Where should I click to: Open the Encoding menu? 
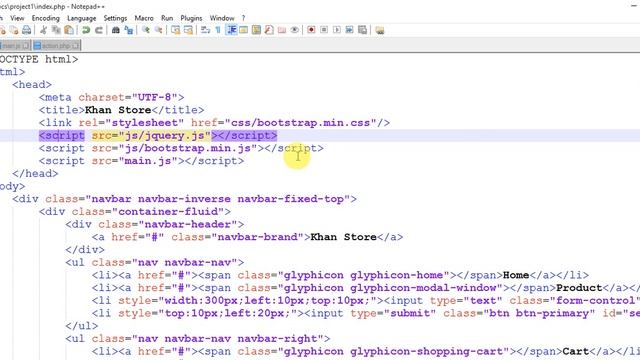tap(46, 18)
